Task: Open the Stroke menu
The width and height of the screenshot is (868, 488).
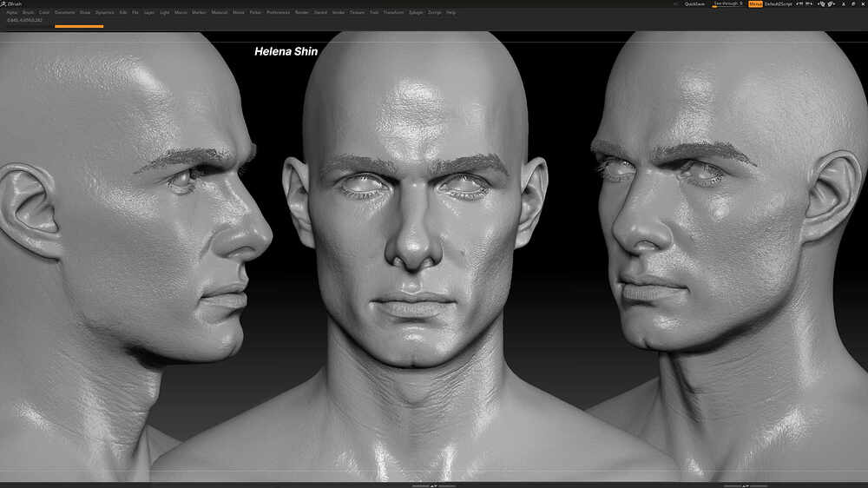Action: coord(339,12)
